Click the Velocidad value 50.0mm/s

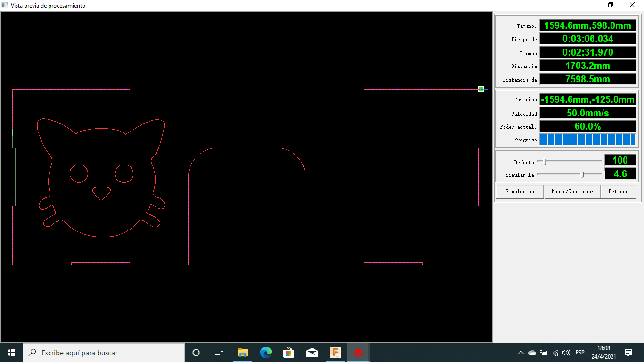tap(587, 113)
